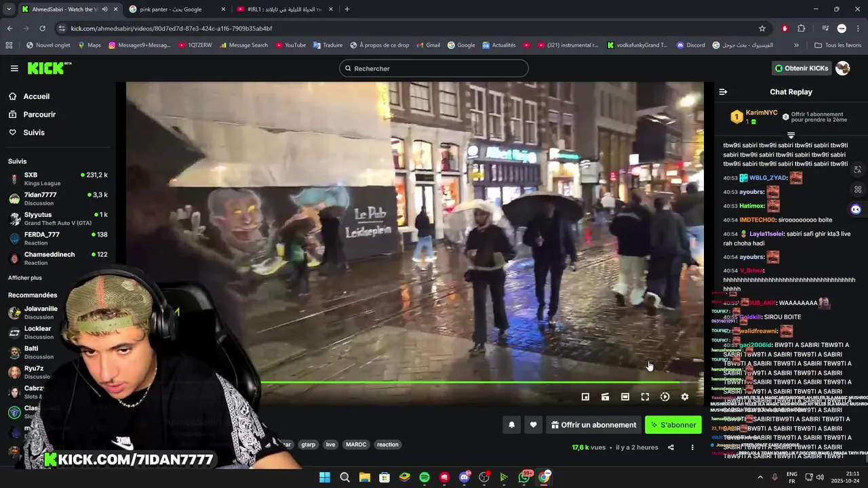Bookmark this page with star icon
The height and width of the screenshot is (488, 868).
pos(762,28)
